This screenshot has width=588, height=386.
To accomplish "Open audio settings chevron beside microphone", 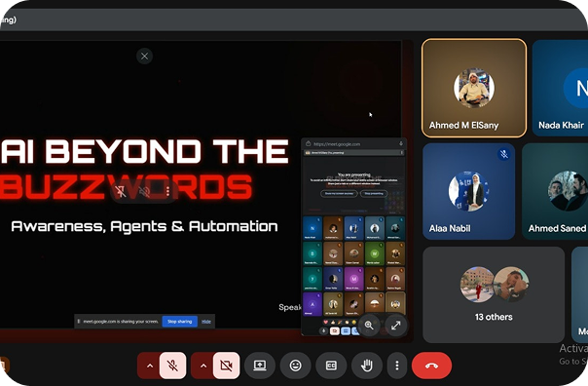I will click(150, 366).
